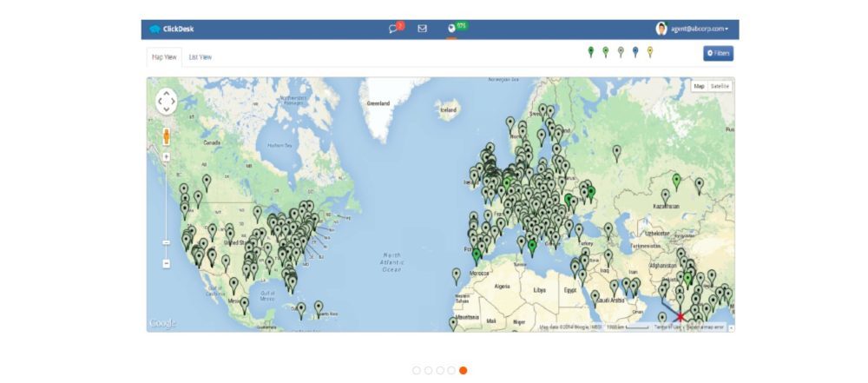Screen dimensions: 868x383
Task: Switch to the Map View tab
Action: [164, 57]
